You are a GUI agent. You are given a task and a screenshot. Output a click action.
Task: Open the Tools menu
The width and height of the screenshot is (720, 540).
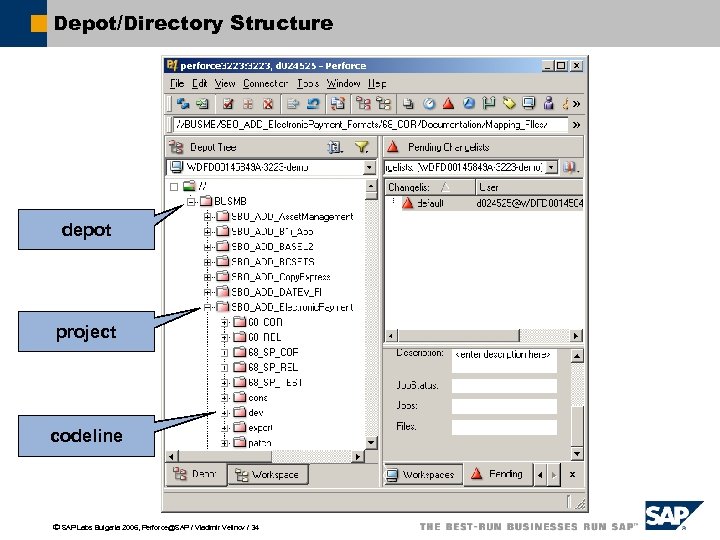pyautogui.click(x=308, y=84)
